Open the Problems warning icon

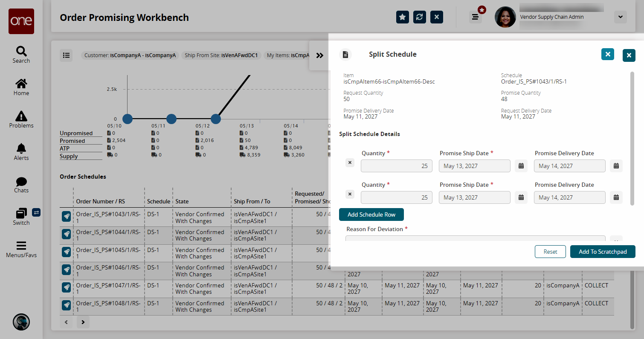(x=21, y=116)
